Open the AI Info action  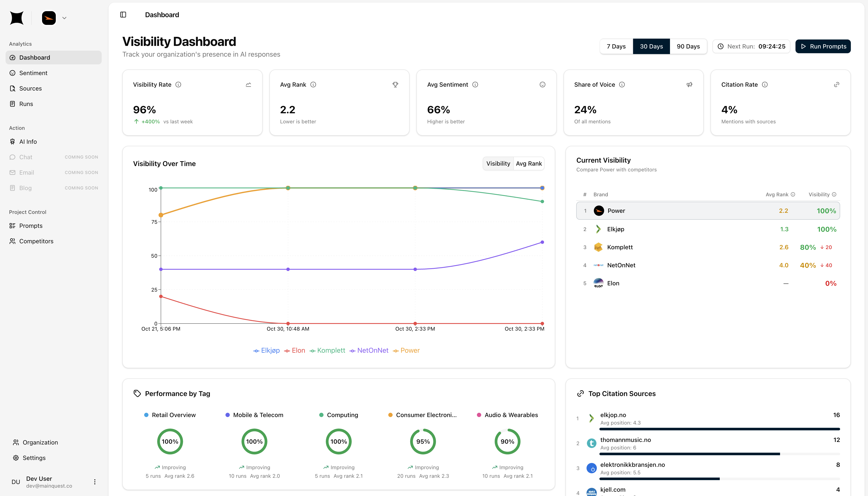point(28,141)
